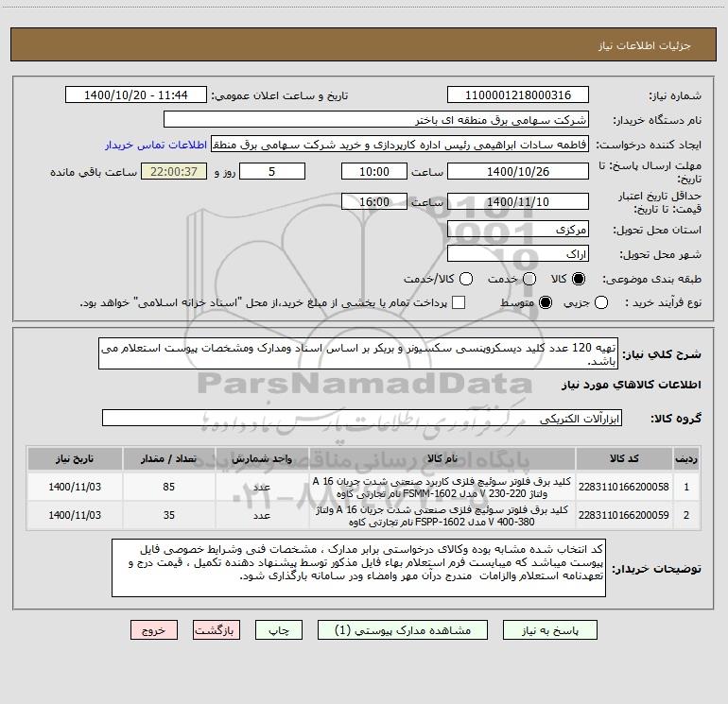Select the کالا radio button

coord(579,279)
